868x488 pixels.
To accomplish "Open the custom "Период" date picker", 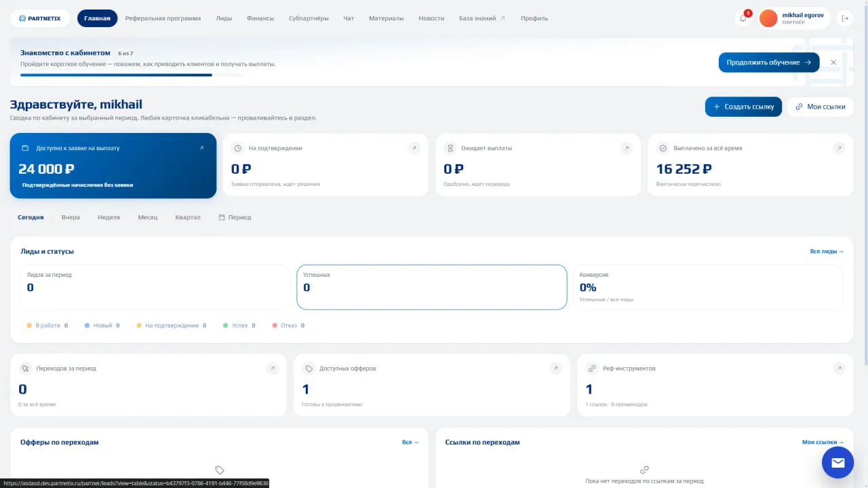I will click(x=235, y=217).
